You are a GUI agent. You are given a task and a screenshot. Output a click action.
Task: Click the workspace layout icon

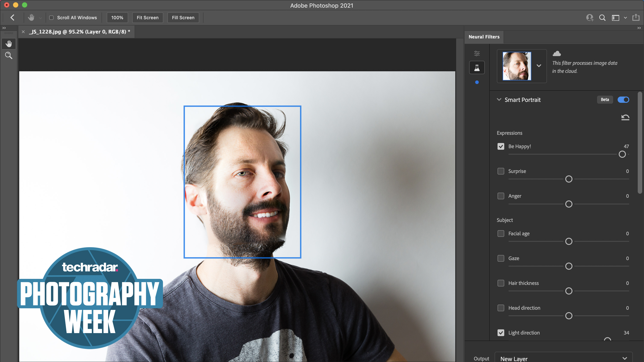pos(615,18)
